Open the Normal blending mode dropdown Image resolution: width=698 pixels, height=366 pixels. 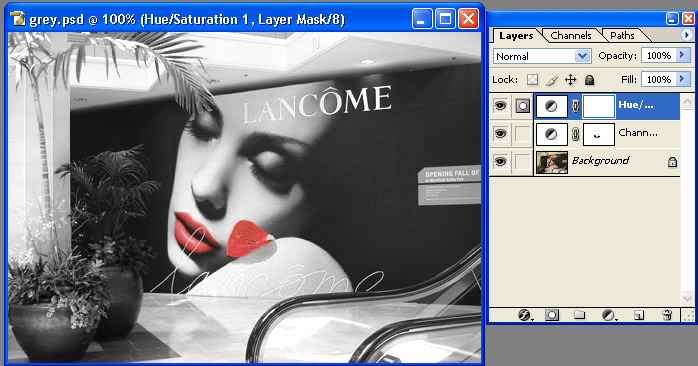[582, 56]
